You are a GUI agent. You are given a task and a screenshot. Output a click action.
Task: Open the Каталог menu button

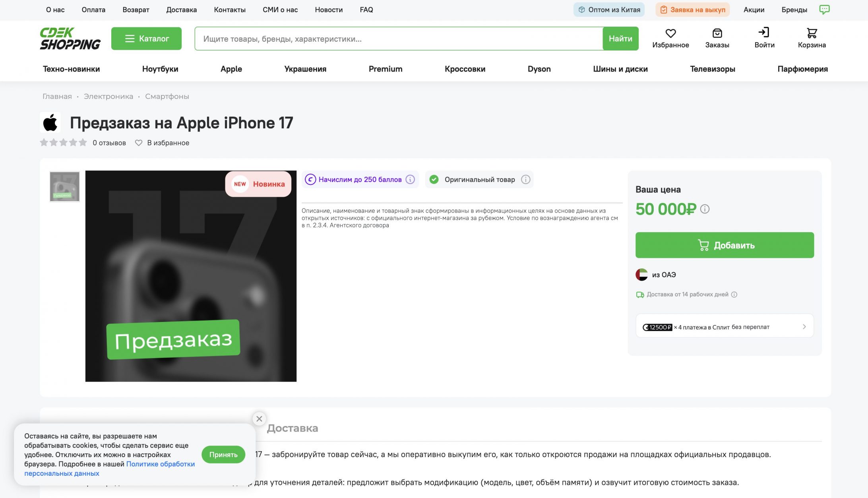point(146,39)
